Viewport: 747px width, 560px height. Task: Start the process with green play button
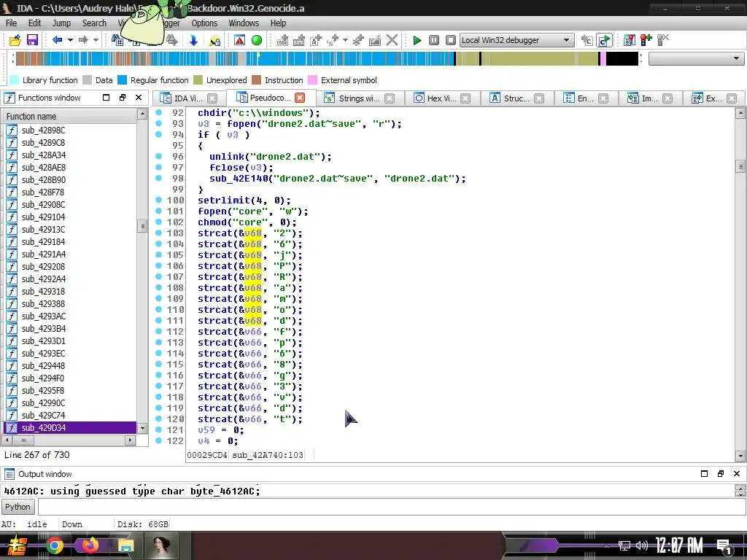(x=417, y=40)
